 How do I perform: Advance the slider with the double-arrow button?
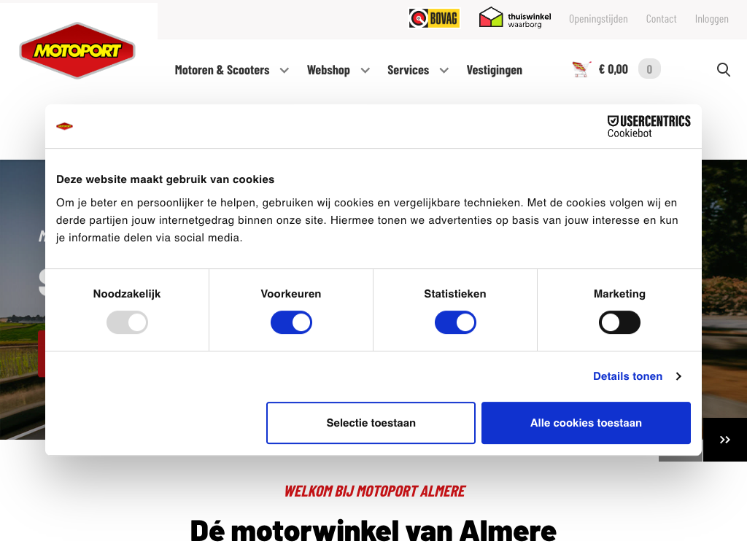(x=724, y=440)
